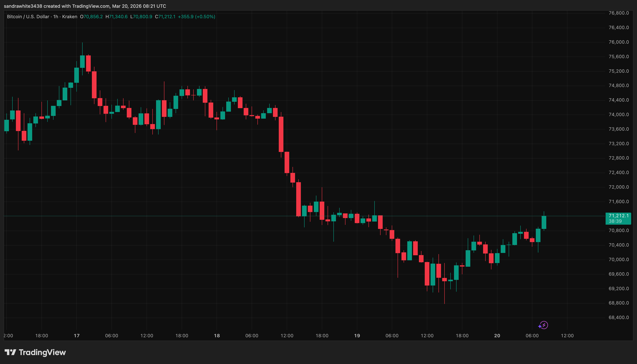Click the Bitcoin / U.S. Dollar symbol title

28,17
